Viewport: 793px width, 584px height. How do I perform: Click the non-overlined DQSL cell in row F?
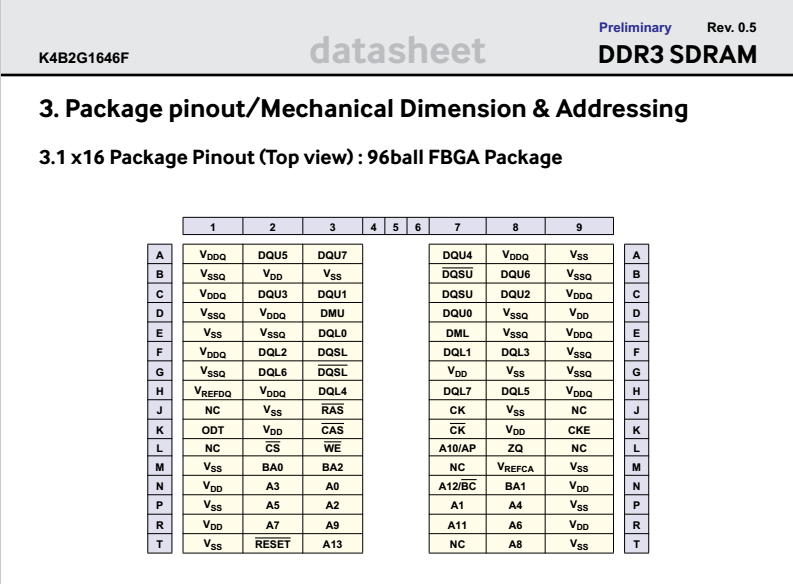click(x=332, y=351)
